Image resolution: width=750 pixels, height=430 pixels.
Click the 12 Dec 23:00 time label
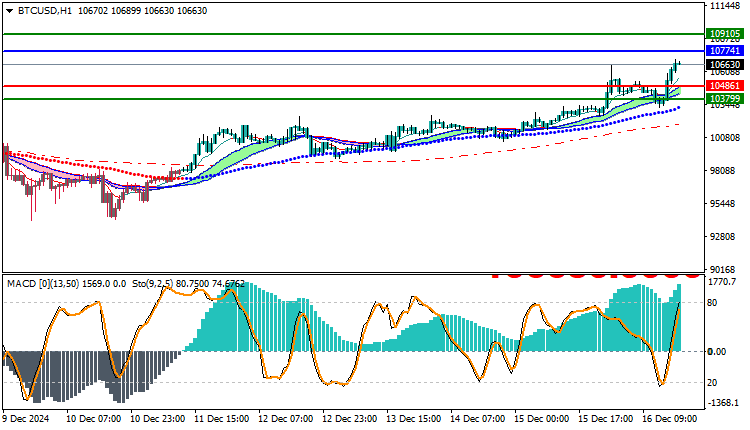coord(350,419)
